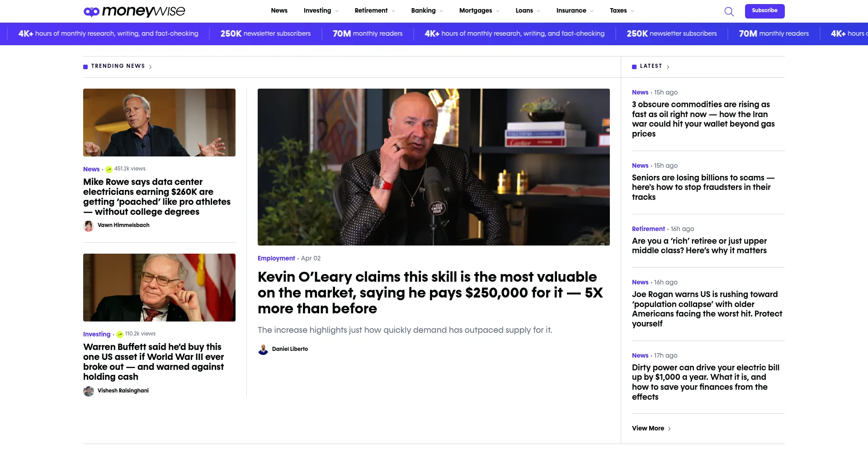Expand the Loans dropdown chevron

coord(538,11)
